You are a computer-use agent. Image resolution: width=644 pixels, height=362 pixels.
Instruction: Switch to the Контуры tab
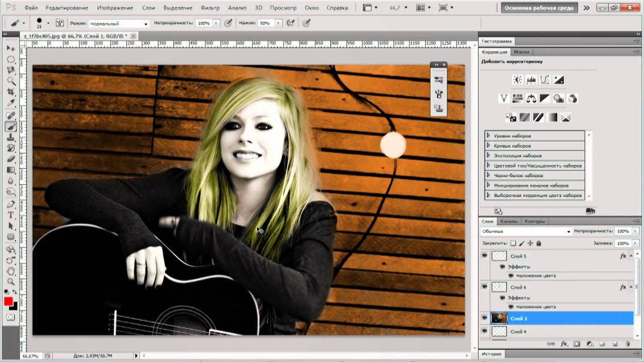pyautogui.click(x=534, y=221)
